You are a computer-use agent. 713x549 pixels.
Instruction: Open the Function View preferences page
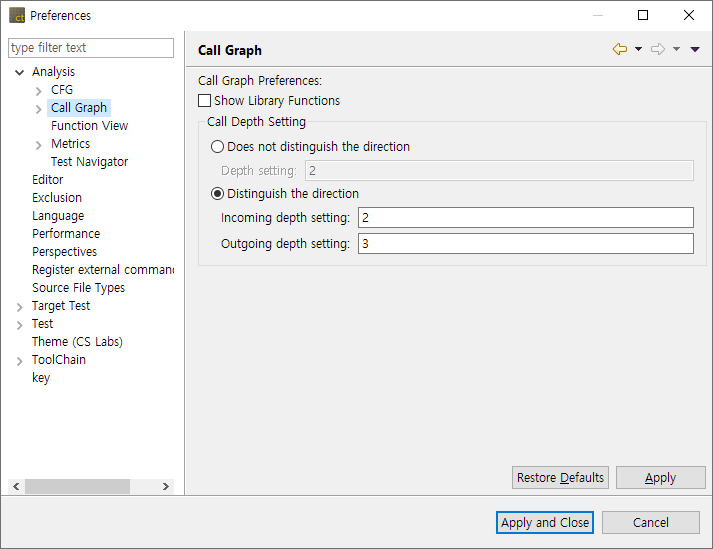(x=89, y=126)
